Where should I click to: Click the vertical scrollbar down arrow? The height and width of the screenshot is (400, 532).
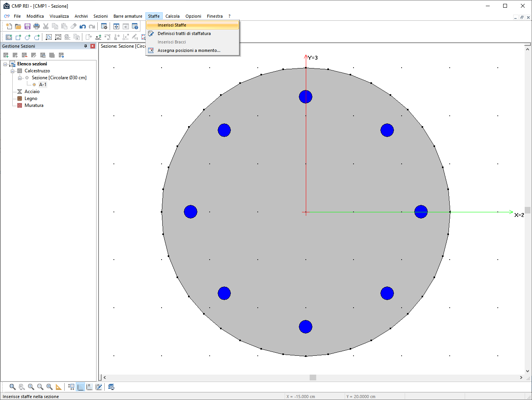coord(527,371)
